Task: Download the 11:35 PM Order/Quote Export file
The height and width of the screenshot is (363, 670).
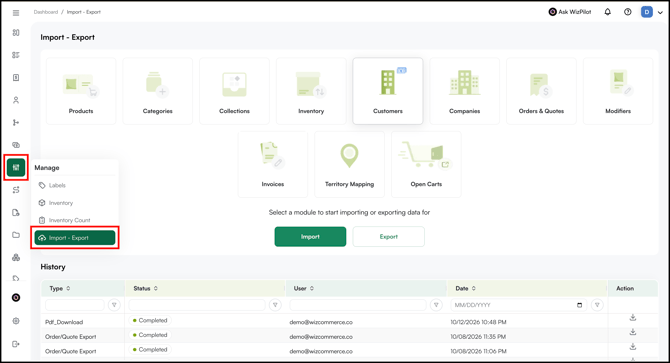Action: pyautogui.click(x=633, y=332)
